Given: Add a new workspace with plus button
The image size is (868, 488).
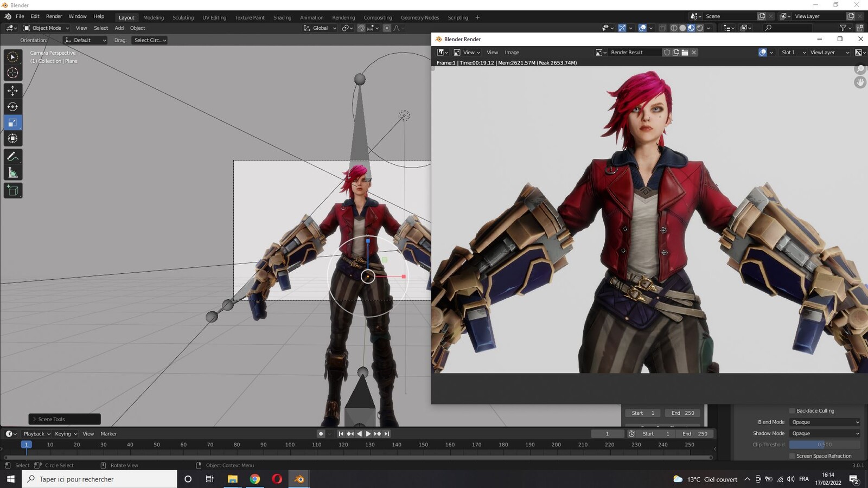Looking at the screenshot, I should point(477,17).
